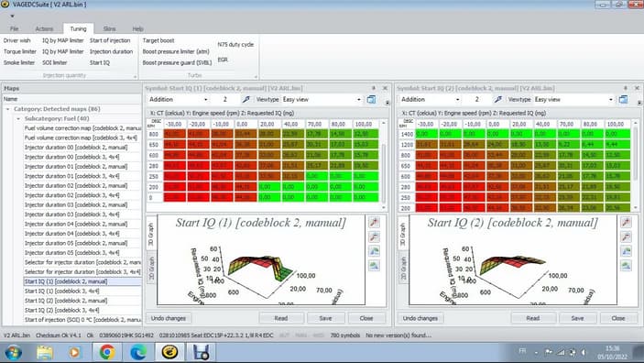This screenshot has width=644, height=363.
Task: Pin the Start IQ (1) panel
Action: [x=374, y=88]
